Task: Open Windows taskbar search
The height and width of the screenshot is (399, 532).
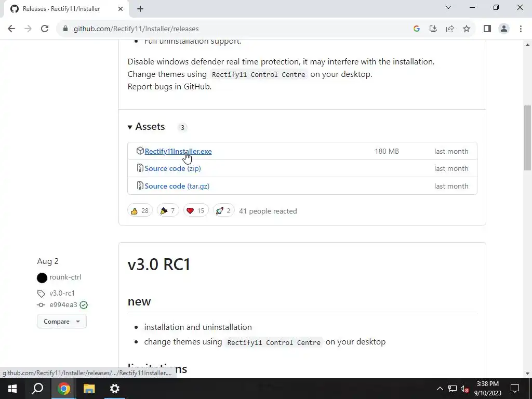Action: [37, 389]
